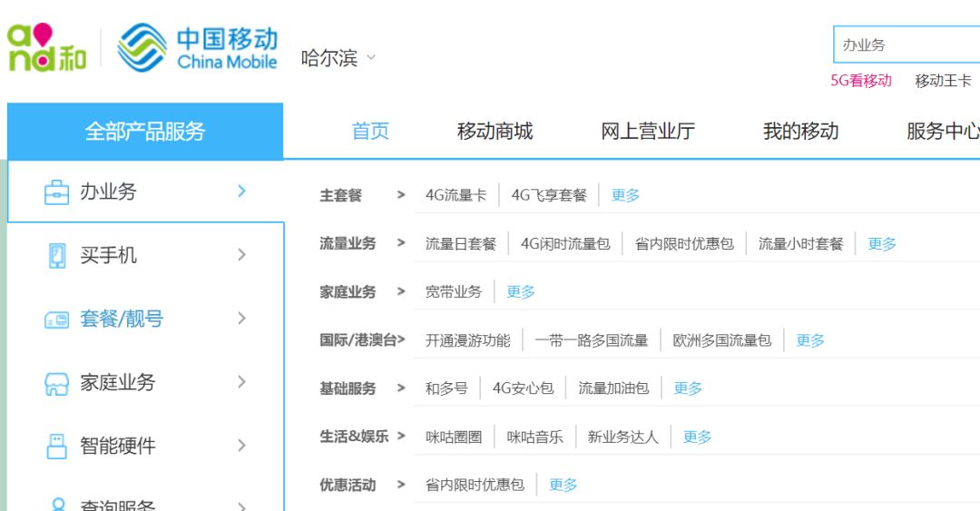This screenshot has height=511, width=980.
Task: Click 更多 in the 家庭业务 row
Action: [521, 292]
